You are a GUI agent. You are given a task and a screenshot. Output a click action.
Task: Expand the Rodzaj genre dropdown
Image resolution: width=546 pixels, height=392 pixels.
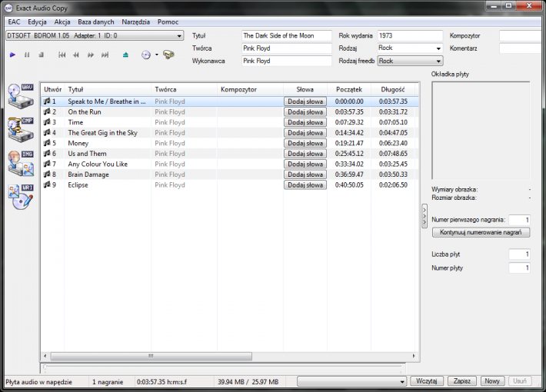[438, 48]
